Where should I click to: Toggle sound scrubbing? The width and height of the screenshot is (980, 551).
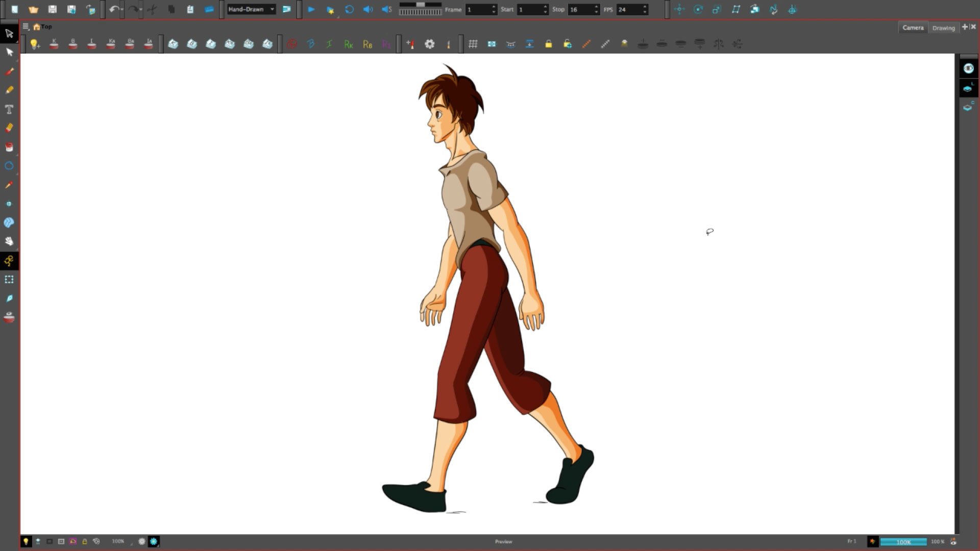(387, 9)
